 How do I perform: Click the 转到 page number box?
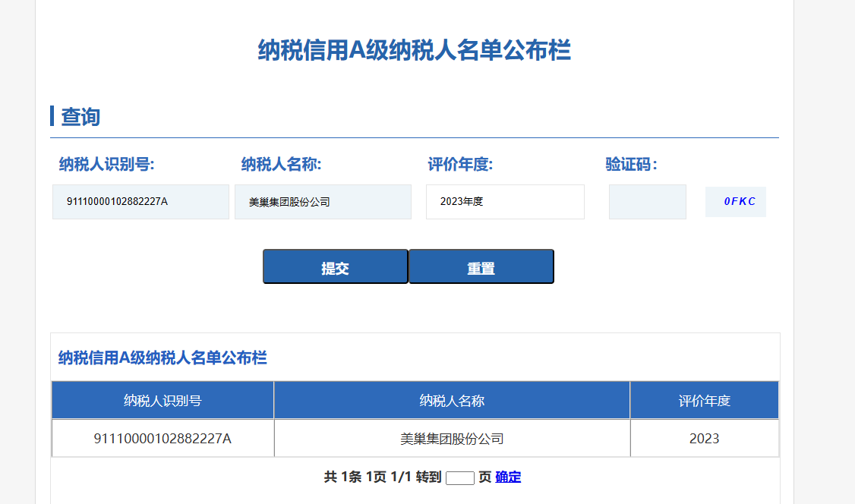(x=459, y=477)
